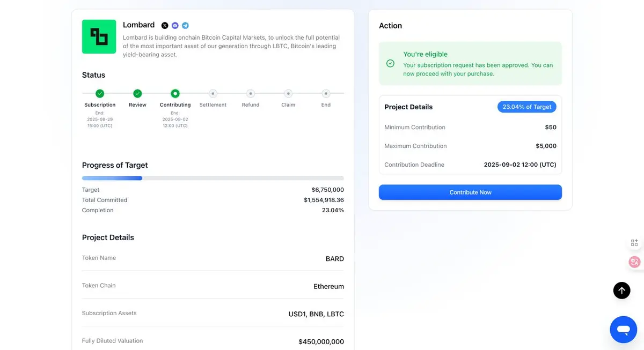Click the Total Committed label

(x=105, y=200)
